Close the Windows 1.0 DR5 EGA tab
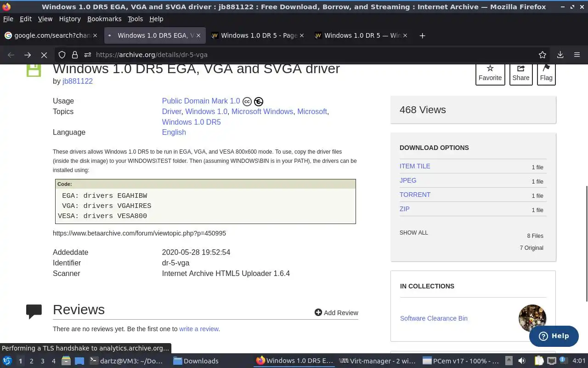 pyautogui.click(x=198, y=35)
